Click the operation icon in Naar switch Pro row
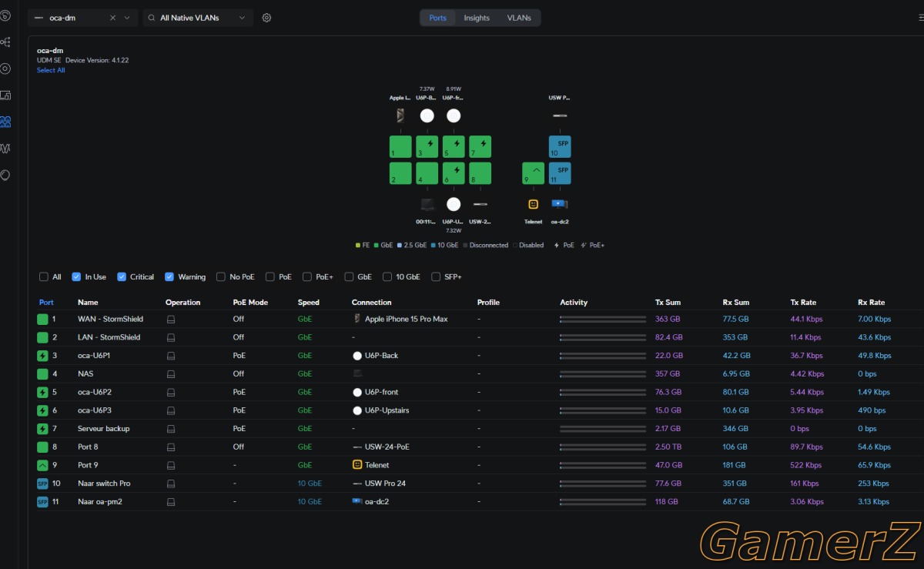924x569 pixels. [171, 484]
